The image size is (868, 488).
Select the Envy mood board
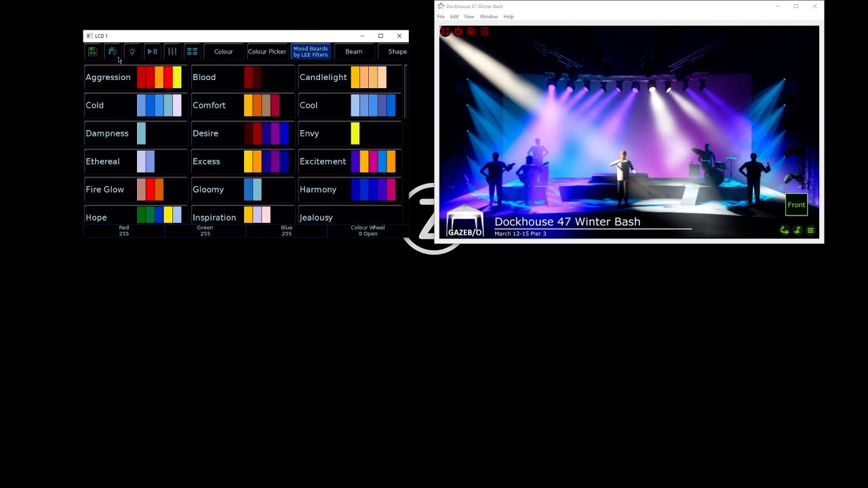tap(350, 134)
